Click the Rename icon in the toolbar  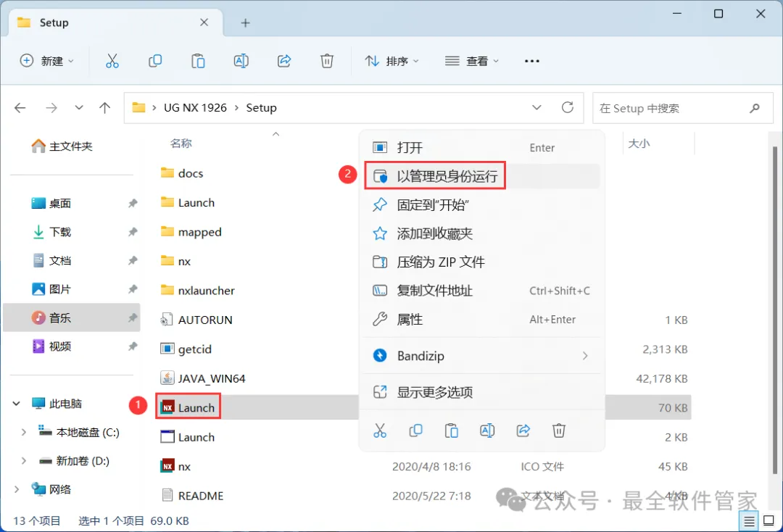click(241, 61)
